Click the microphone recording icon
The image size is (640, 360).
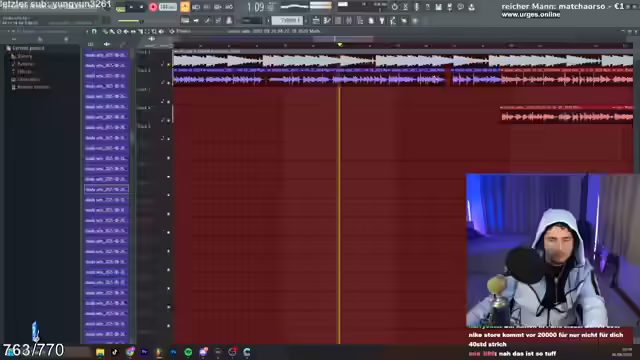pos(416,7)
